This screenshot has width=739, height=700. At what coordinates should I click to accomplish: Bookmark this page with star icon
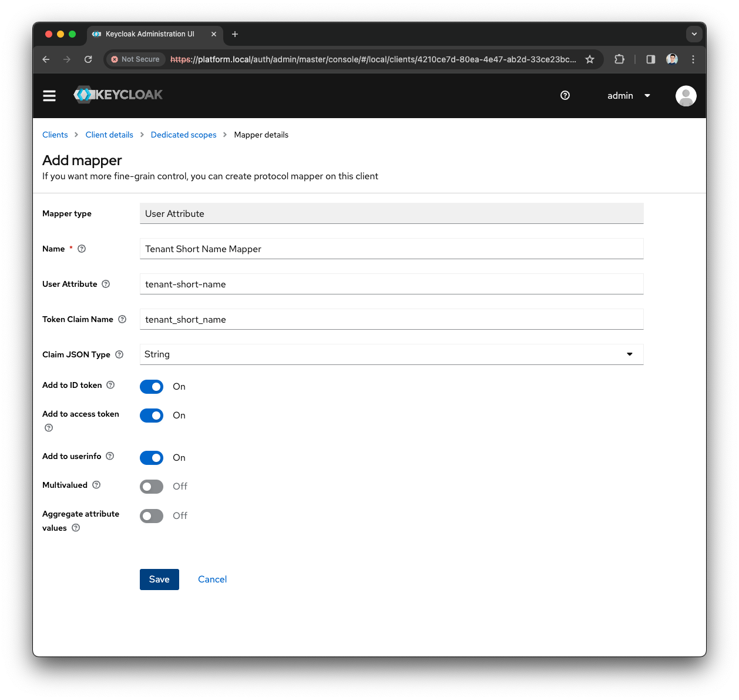click(590, 59)
